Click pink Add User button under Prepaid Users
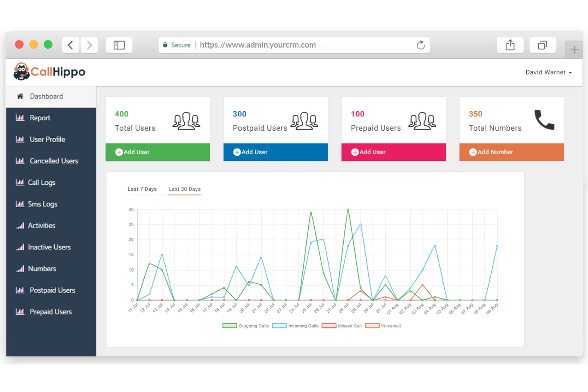This screenshot has height=392, width=588. (x=394, y=152)
